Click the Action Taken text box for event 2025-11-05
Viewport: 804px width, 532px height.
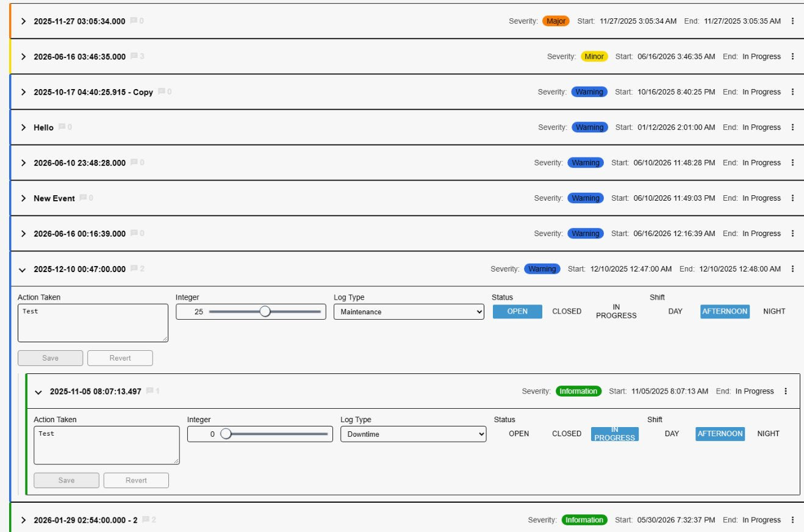click(107, 445)
